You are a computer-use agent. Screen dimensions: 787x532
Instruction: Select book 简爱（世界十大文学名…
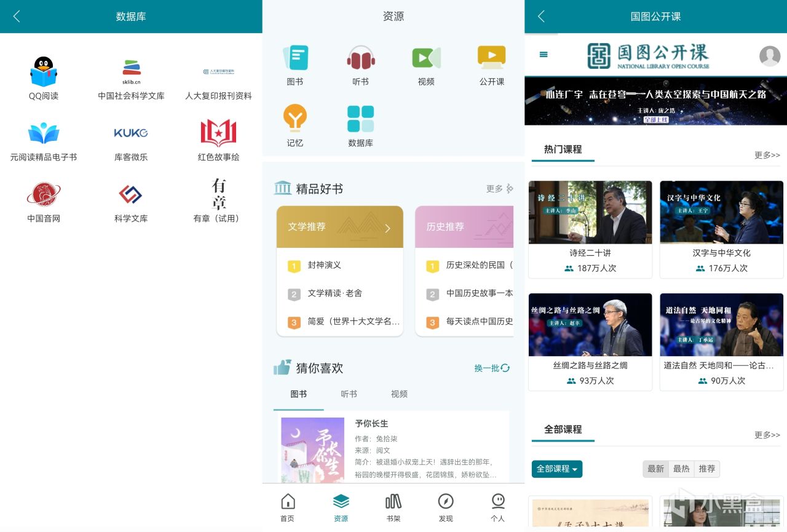point(354,322)
